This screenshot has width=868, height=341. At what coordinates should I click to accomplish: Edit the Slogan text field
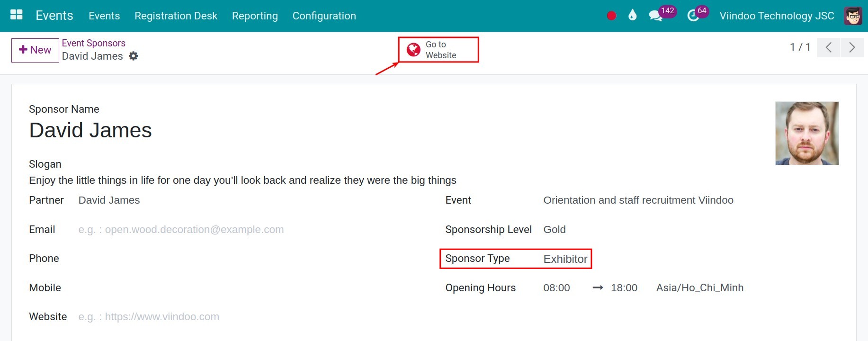(242, 180)
